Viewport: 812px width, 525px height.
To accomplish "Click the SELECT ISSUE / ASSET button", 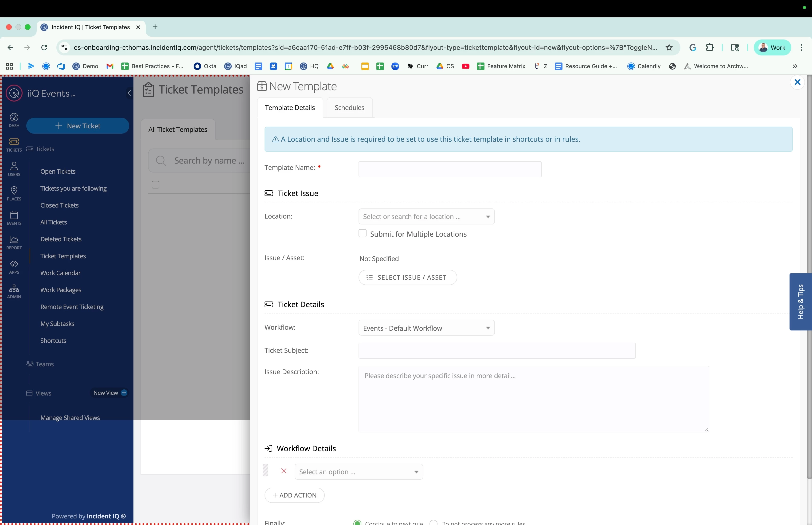I will (x=408, y=278).
